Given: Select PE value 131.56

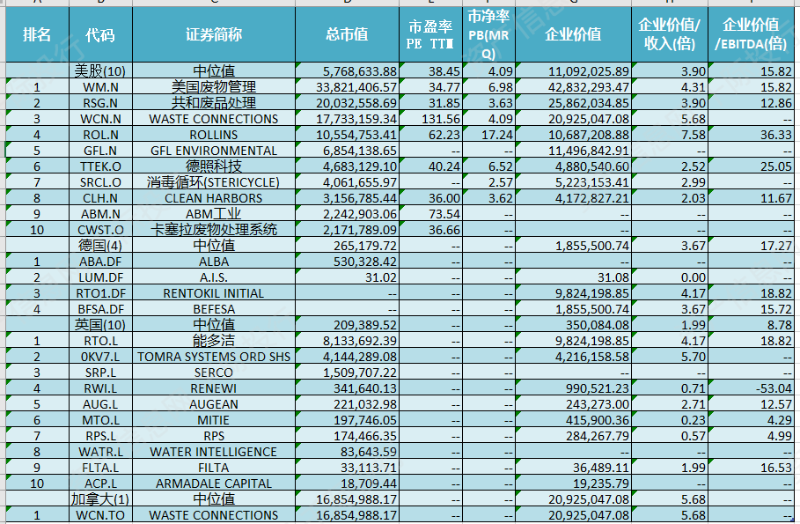Looking at the screenshot, I should 431,118.
